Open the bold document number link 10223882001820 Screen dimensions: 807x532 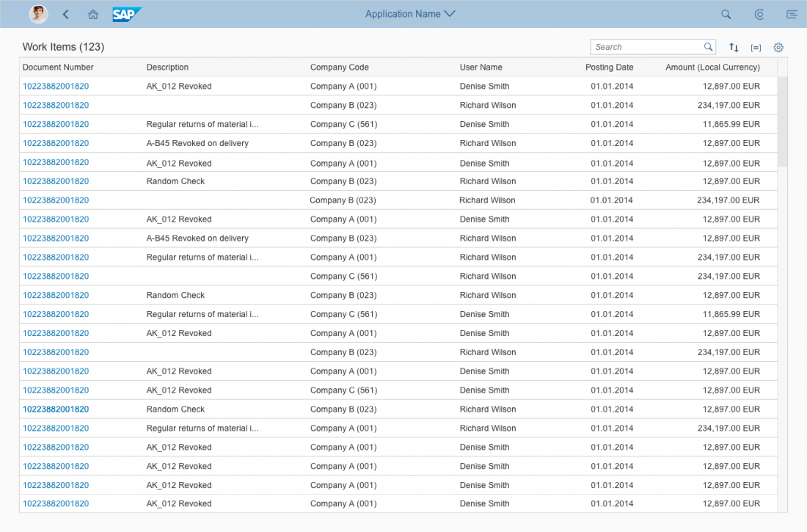coord(56,409)
